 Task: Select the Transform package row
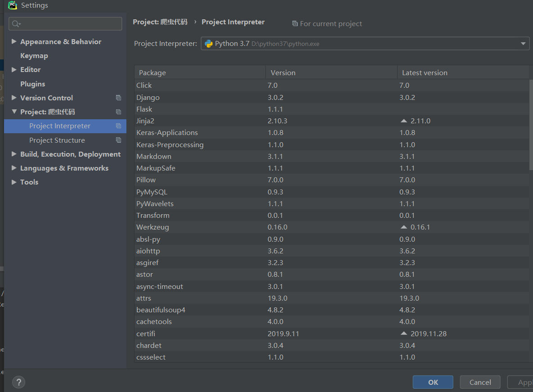(332, 215)
